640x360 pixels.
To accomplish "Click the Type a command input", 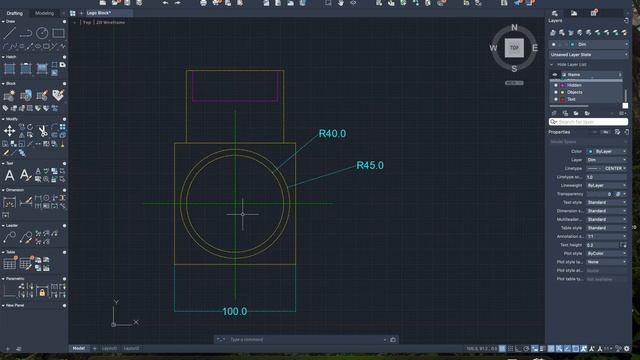I will pyautogui.click(x=306, y=340).
